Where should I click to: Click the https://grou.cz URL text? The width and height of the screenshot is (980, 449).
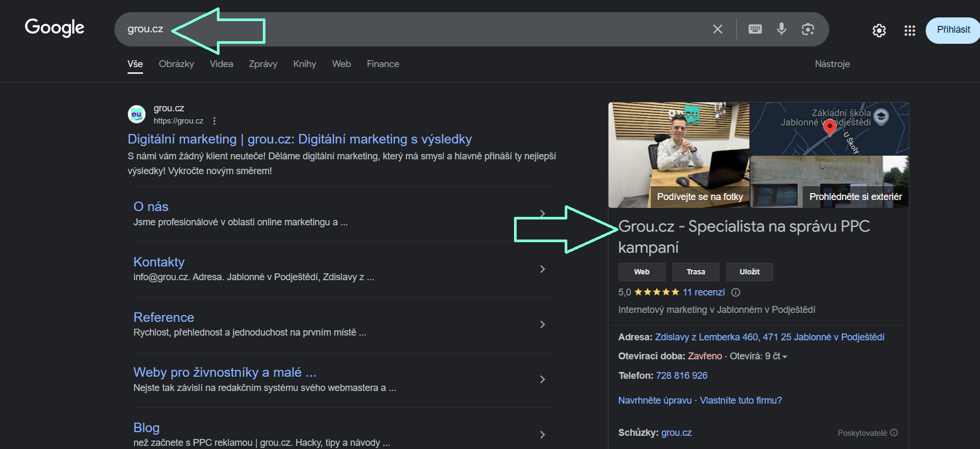178,121
